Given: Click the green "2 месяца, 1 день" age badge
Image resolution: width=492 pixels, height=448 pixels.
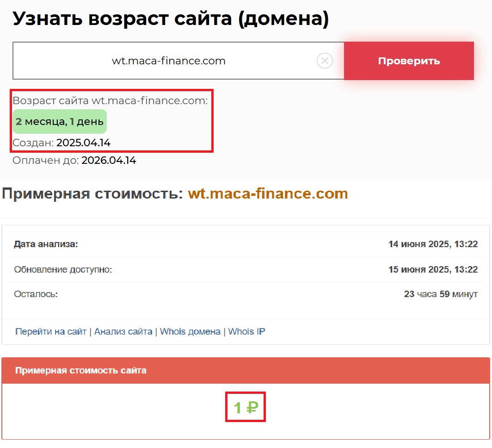Looking at the screenshot, I should pos(60,122).
